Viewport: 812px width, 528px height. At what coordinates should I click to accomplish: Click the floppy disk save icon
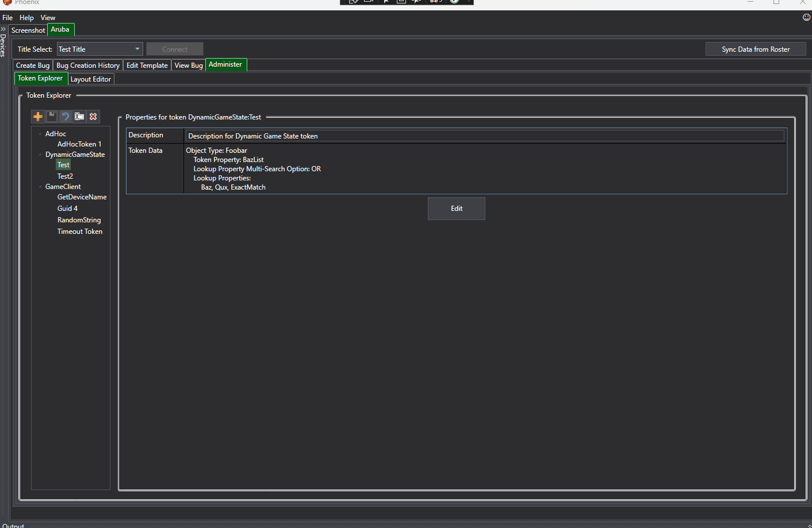(x=52, y=117)
